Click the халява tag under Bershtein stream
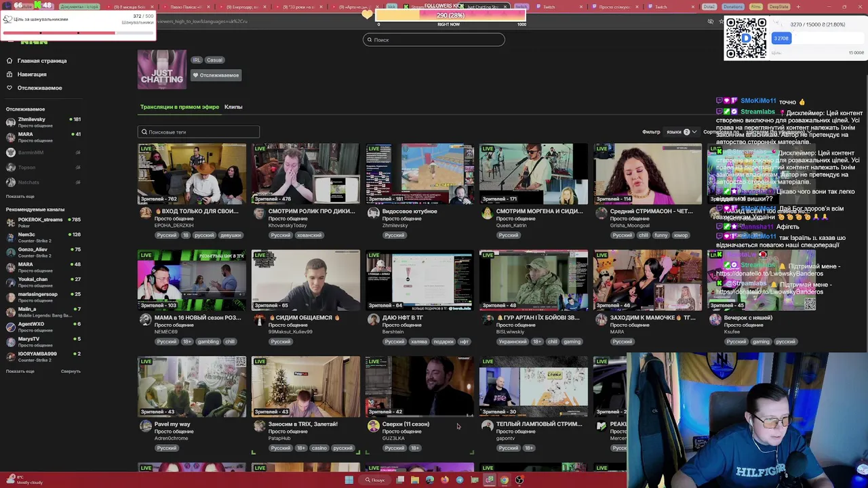This screenshot has height=488, width=868. coord(419,342)
